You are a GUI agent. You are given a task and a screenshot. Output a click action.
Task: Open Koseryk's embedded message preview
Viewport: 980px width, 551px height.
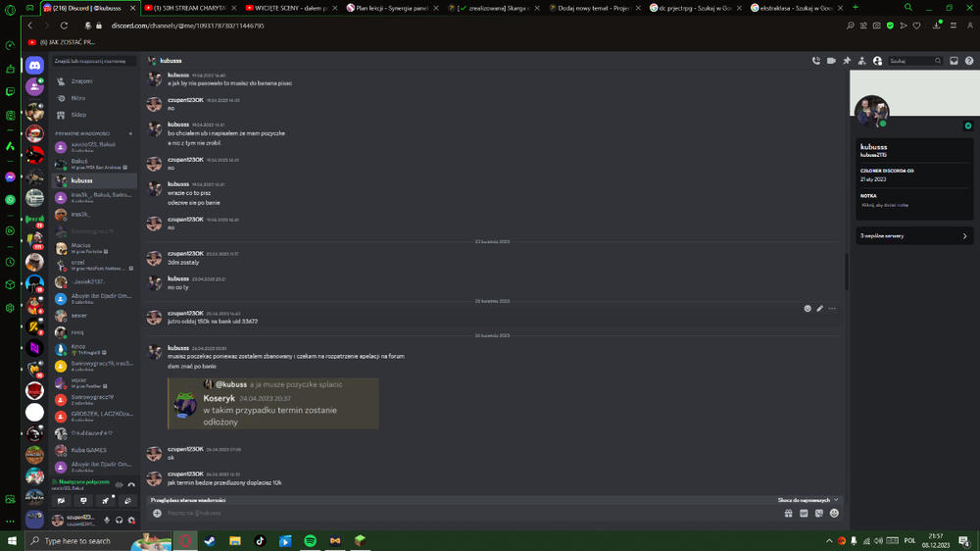[273, 403]
